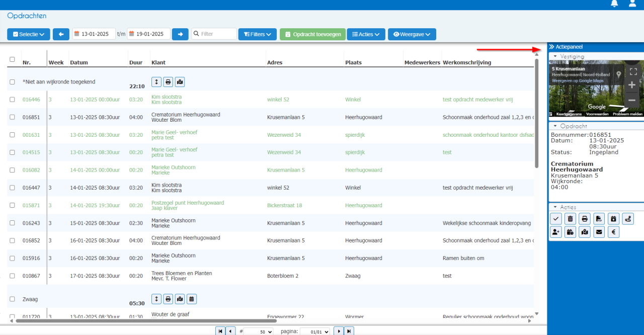Toggle fullscreen on the Street View map

(633, 72)
